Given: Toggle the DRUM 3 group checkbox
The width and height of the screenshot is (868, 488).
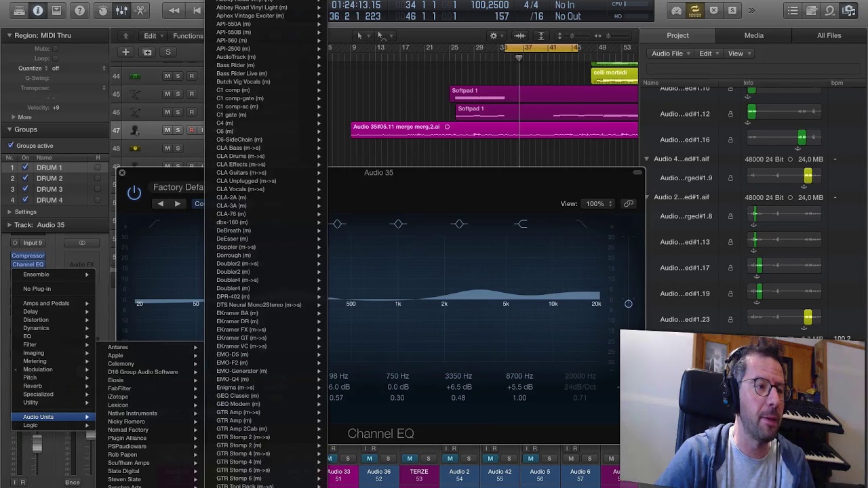Looking at the screenshot, I should [25, 189].
